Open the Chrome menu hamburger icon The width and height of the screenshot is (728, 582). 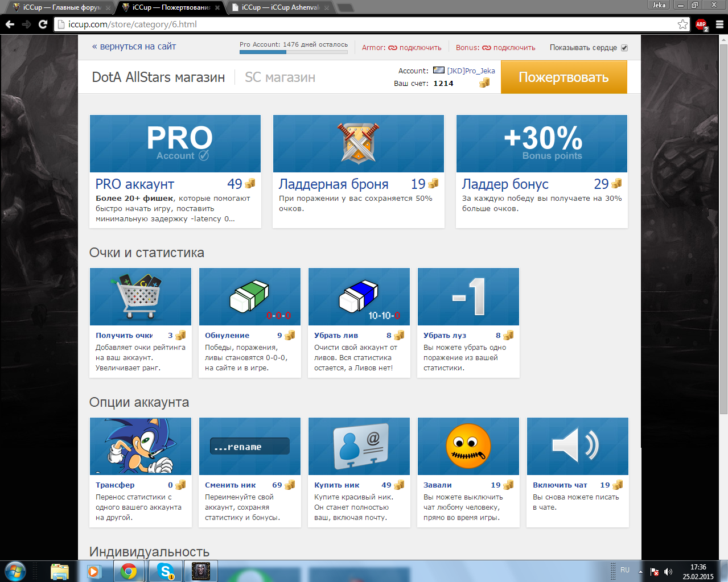719,24
